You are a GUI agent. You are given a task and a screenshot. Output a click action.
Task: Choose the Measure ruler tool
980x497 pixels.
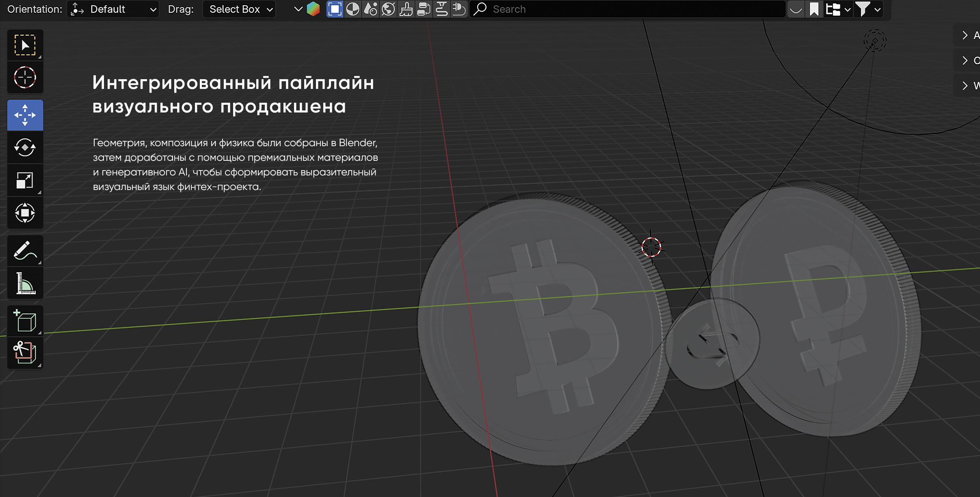[x=25, y=283]
